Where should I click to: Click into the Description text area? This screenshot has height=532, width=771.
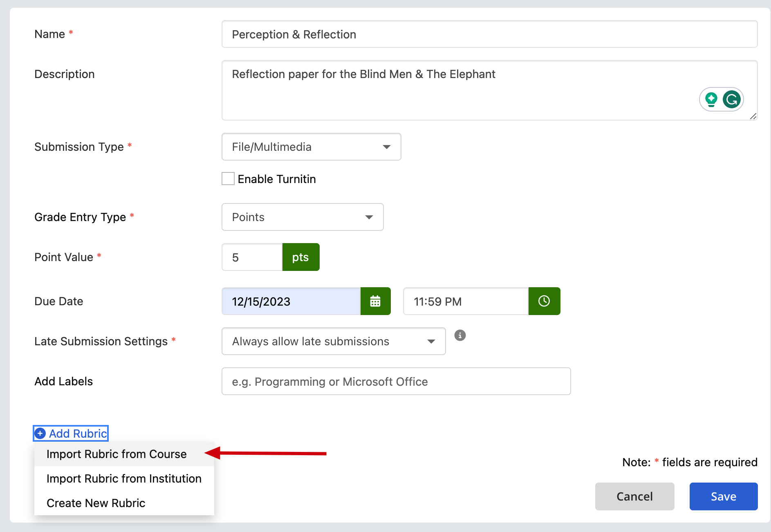click(x=490, y=90)
